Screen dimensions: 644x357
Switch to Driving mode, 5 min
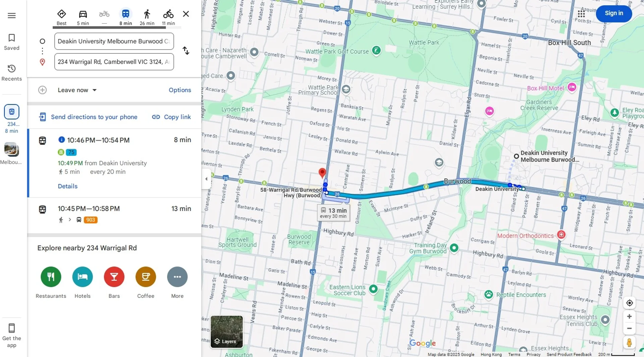[x=83, y=17]
